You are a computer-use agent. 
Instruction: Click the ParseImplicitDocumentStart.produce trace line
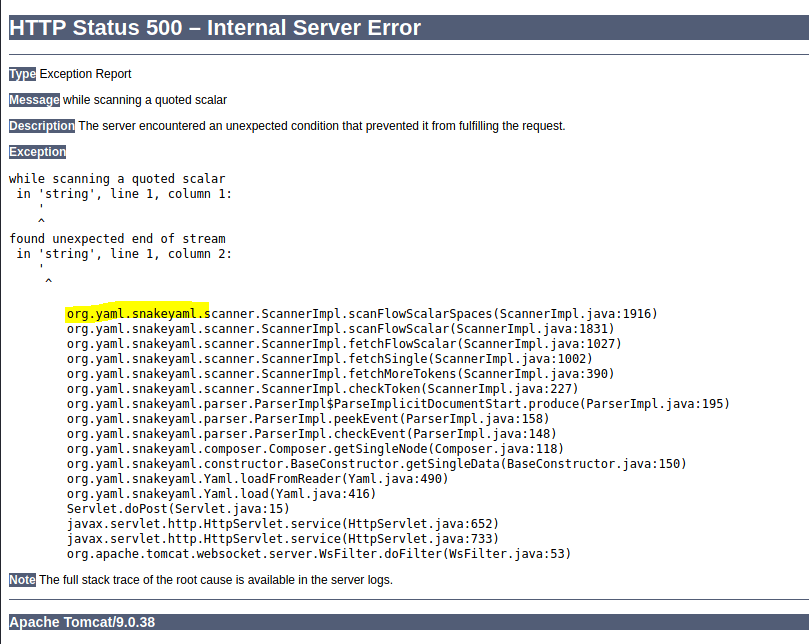coord(398,404)
